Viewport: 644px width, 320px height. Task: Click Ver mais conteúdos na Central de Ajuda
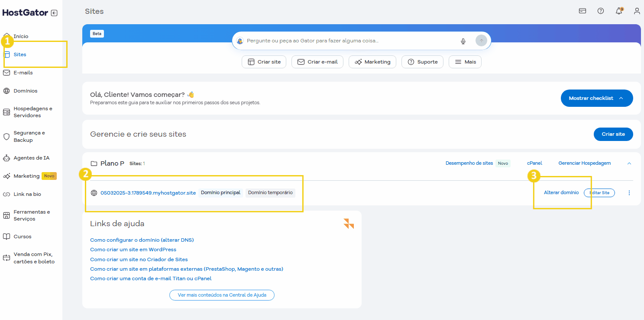(222, 295)
